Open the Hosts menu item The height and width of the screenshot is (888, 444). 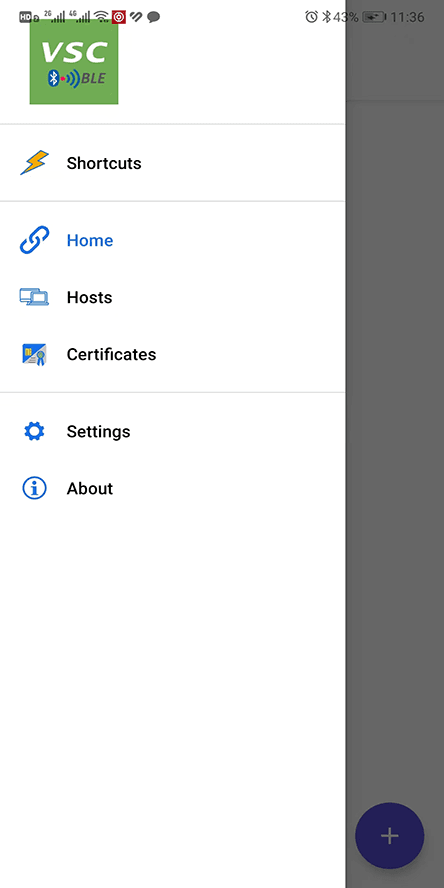click(172, 297)
